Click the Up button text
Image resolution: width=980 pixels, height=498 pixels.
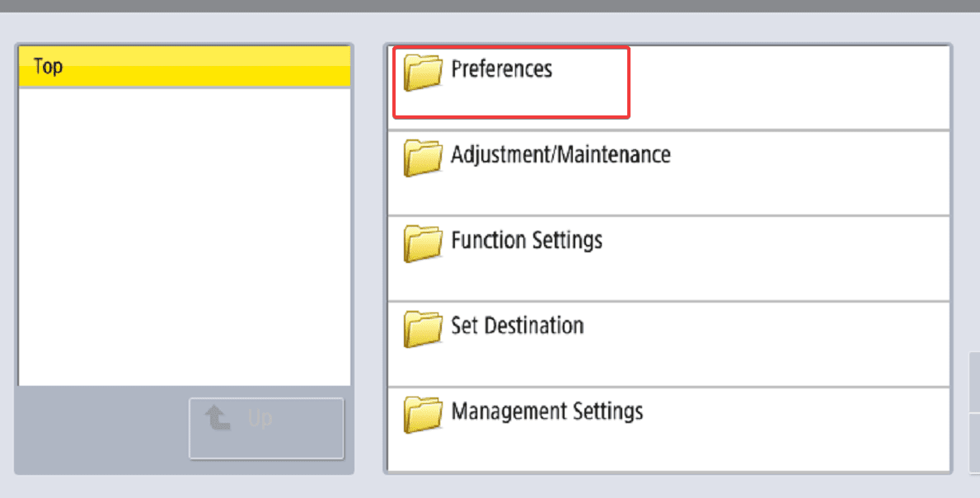260,418
